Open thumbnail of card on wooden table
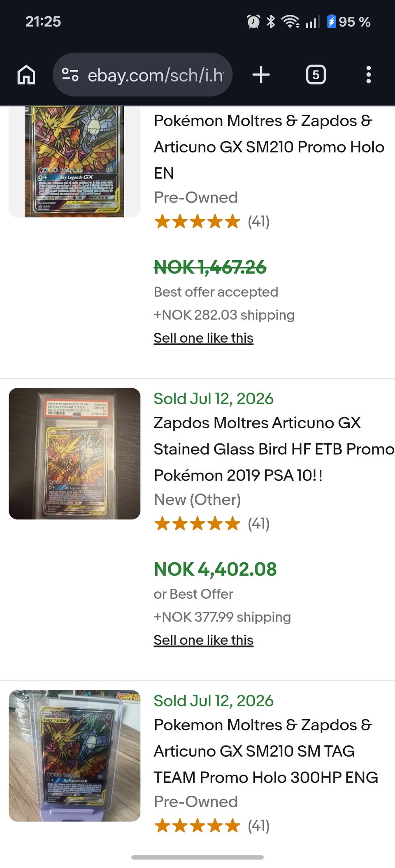Viewport: 395px width, 868px height. (74, 756)
